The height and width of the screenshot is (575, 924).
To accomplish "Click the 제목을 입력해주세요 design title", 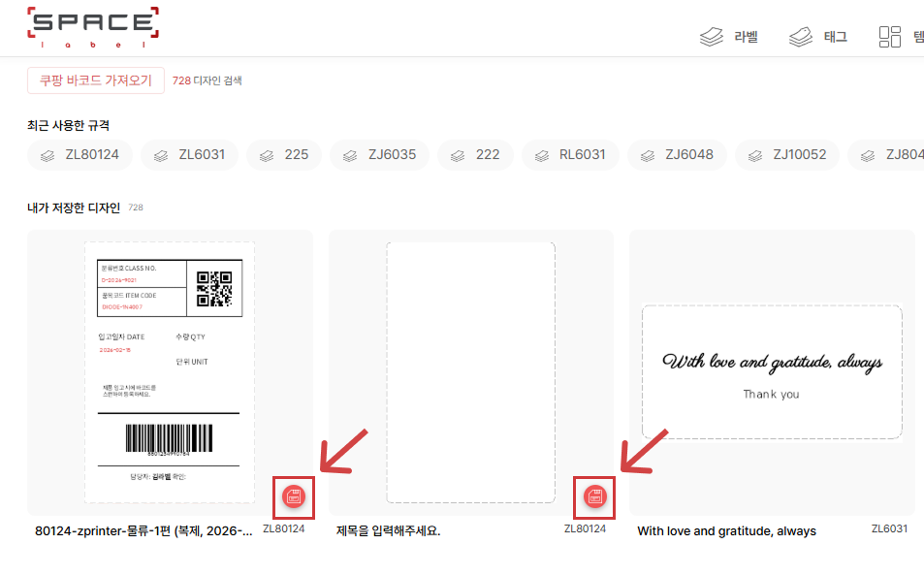I will 388,530.
